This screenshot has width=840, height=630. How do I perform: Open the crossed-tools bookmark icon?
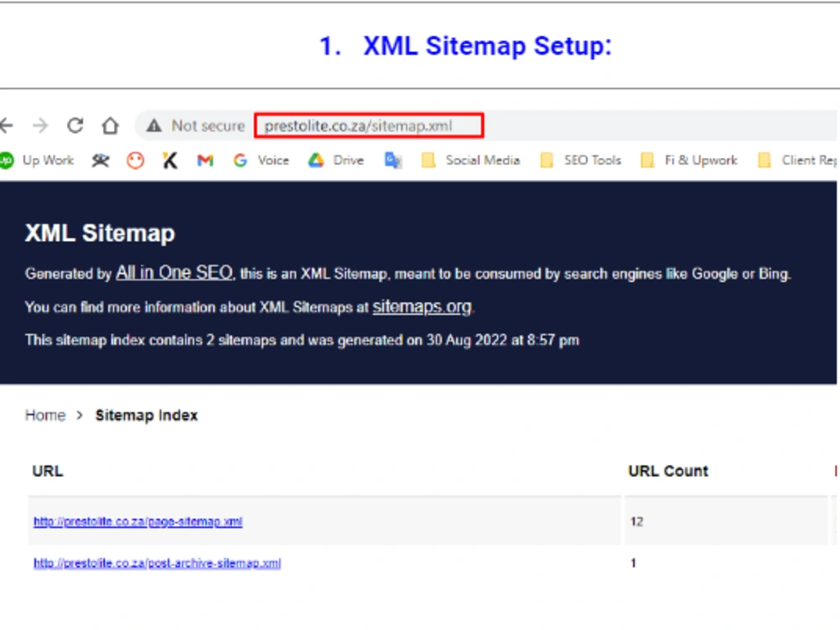pos(100,160)
